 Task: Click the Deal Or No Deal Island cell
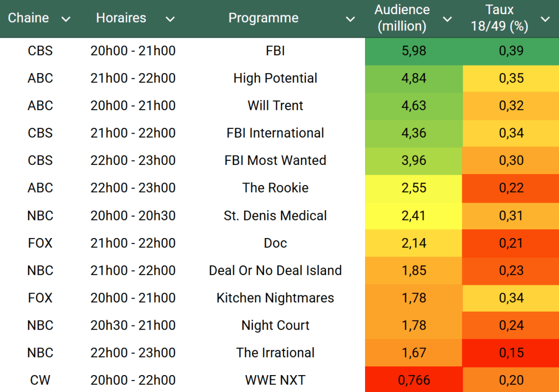[x=275, y=271]
